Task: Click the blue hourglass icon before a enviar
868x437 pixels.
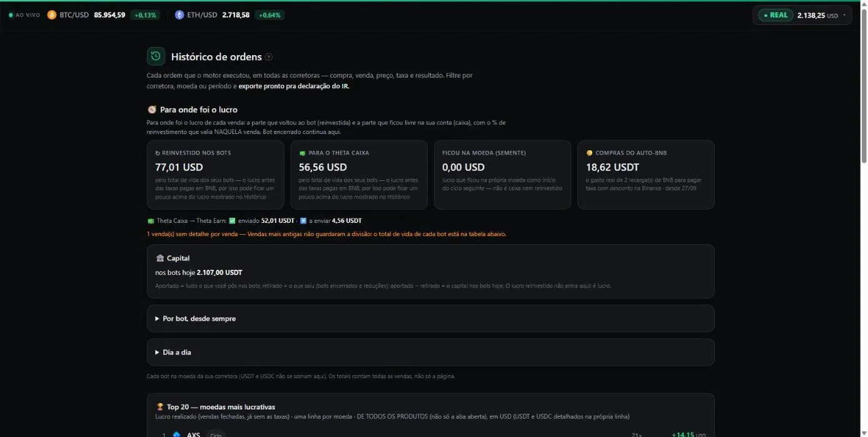Action: pos(303,220)
